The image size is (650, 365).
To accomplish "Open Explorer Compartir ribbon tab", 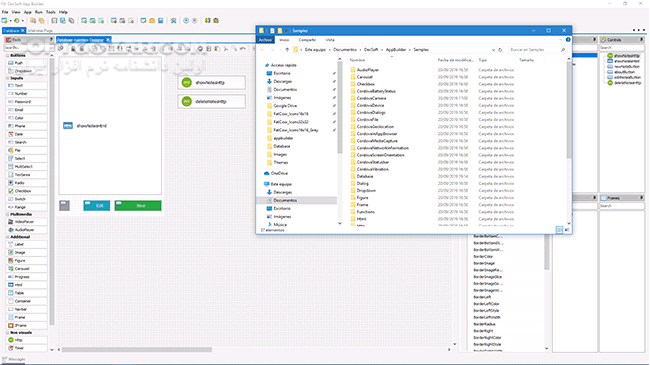I will tap(307, 40).
